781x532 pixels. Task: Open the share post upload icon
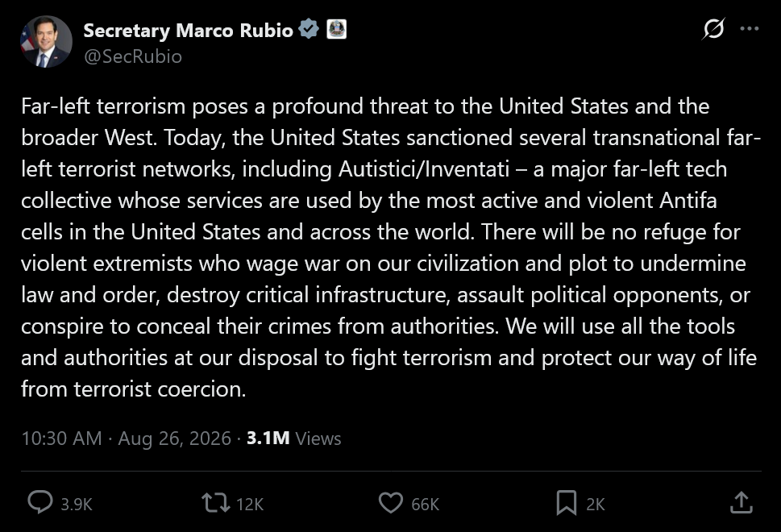[x=742, y=502]
